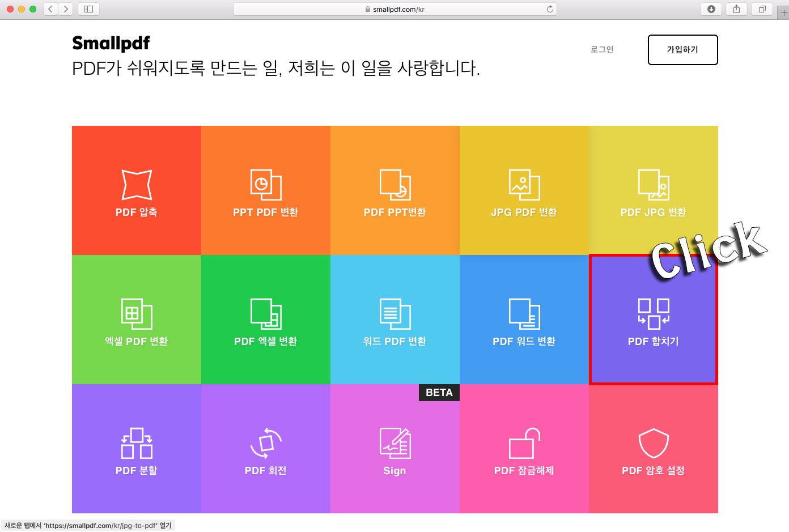Screen dimensions: 789x532
Task: Click the Smallpdf logo
Action: click(x=111, y=43)
